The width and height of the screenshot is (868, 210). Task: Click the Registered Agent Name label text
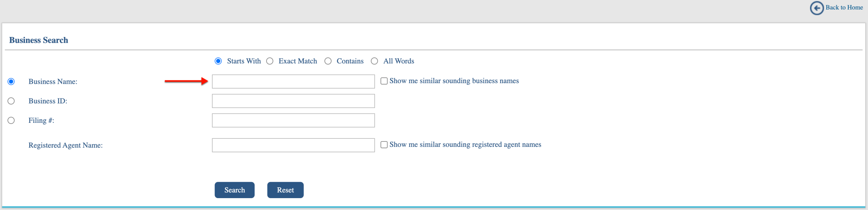(65, 145)
